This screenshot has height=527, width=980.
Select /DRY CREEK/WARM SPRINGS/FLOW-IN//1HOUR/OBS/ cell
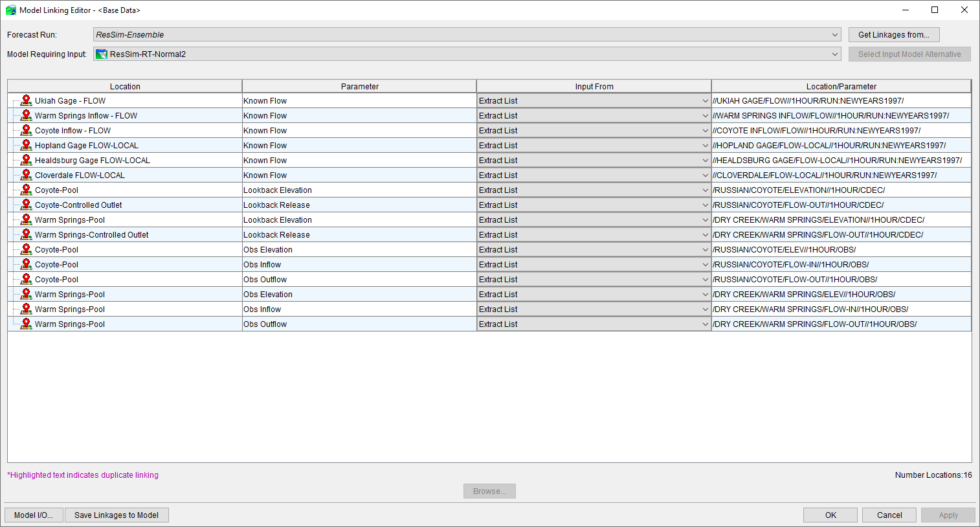841,309
